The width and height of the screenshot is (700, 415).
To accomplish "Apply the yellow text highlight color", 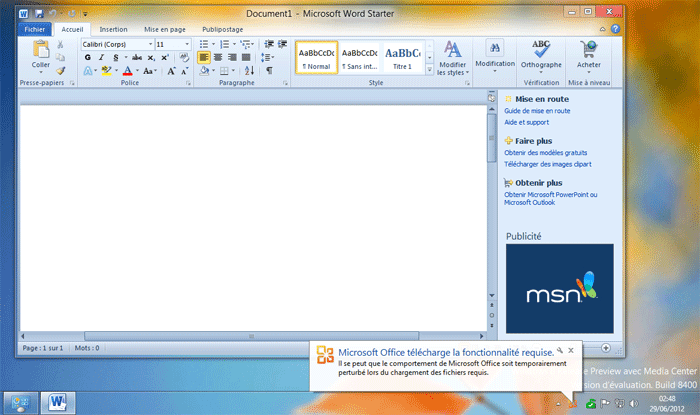I will pyautogui.click(x=106, y=71).
